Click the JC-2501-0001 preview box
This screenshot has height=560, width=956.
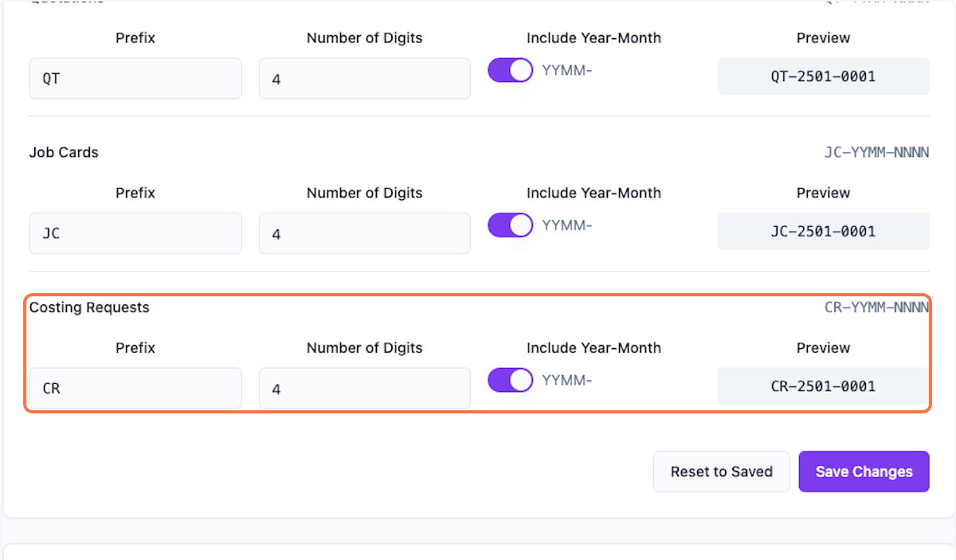pos(823,232)
